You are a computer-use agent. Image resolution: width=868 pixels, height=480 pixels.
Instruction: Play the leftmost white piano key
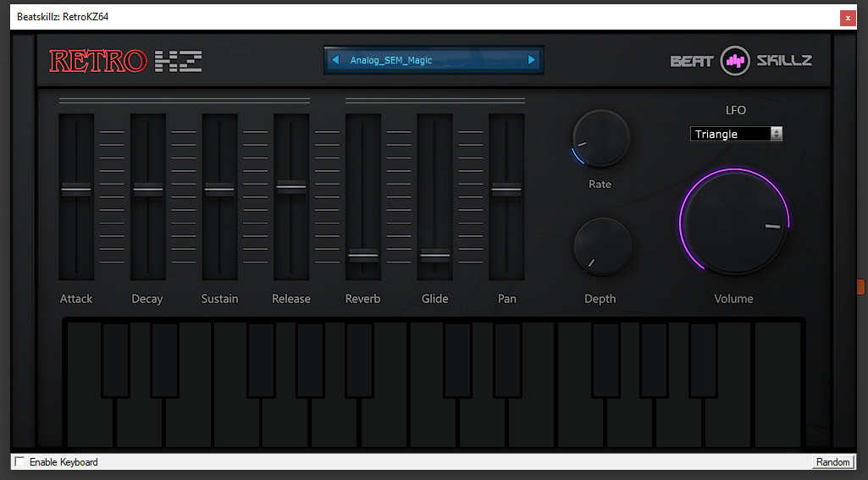[x=91, y=423]
